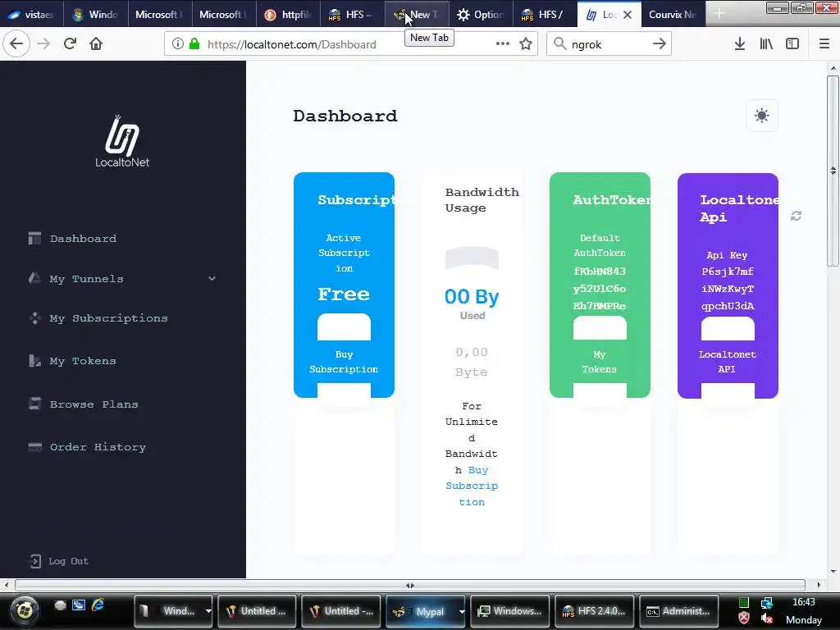Viewport: 840px width, 630px height.
Task: Switch to the vistaex browser tab
Action: pyautogui.click(x=32, y=15)
